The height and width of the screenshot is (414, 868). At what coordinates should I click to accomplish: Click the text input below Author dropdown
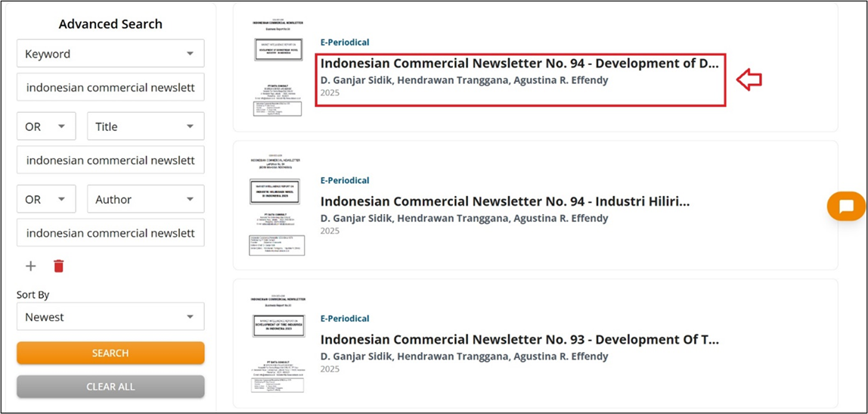coord(110,232)
